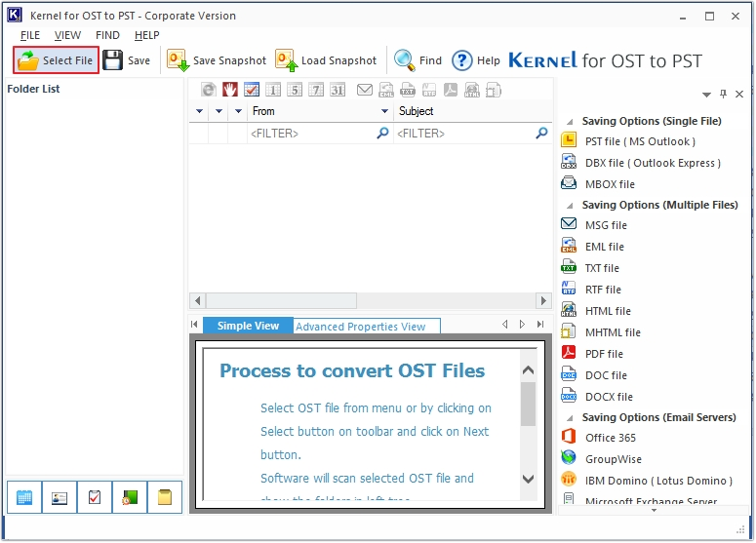Click the message list horizontal scrollbar thumb
This screenshot has width=756, height=543.
click(282, 300)
